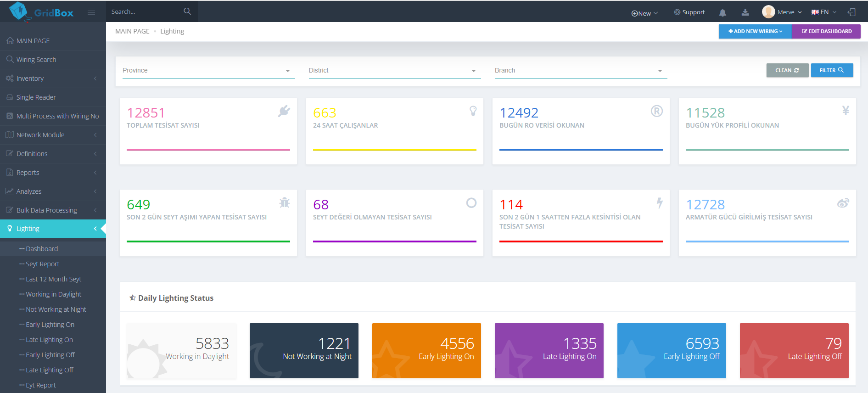Screen dimensions: 868x393
Task: Click the Single Reader printer icon
Action: click(x=10, y=97)
